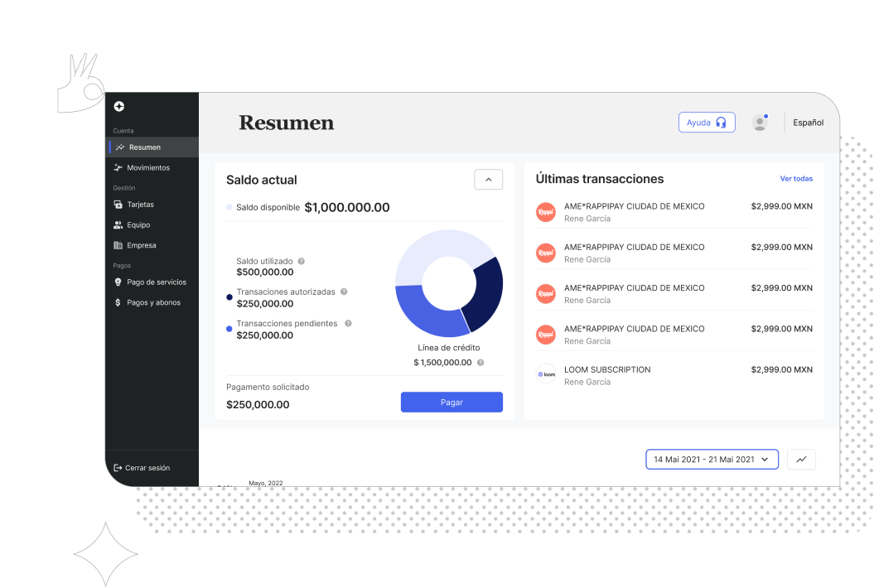The image size is (874, 588).
Task: Click the line chart view icon button
Action: 801,460
